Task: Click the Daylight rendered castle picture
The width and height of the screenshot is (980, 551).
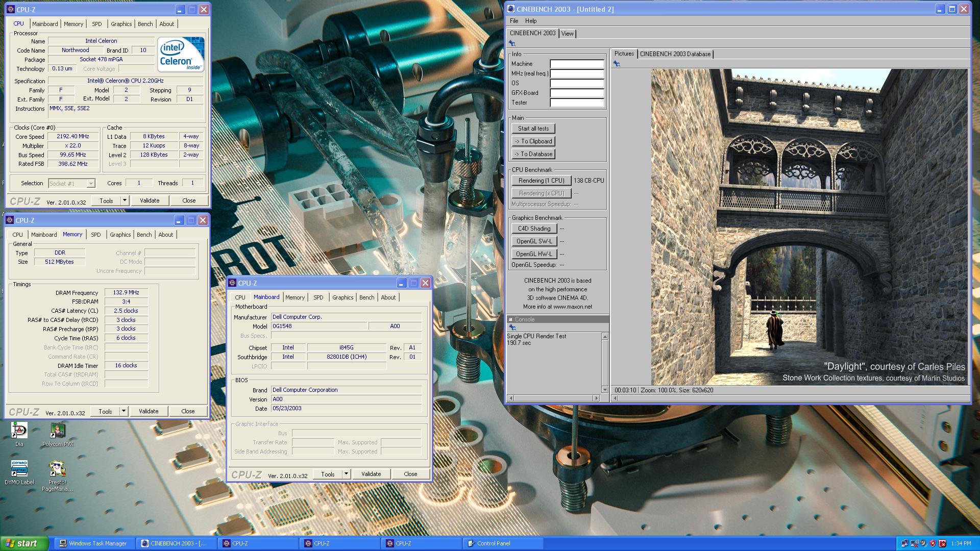Action: [x=808, y=227]
